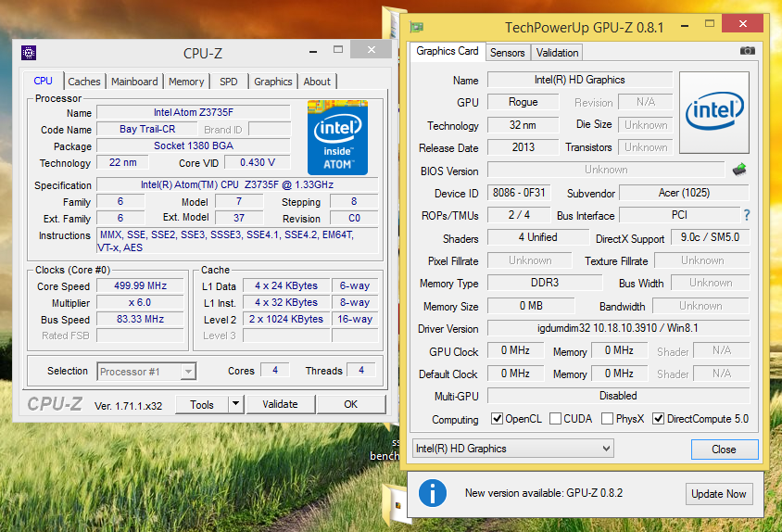782x532 pixels.
Task: Click the Tools button in CPU-Z
Action: pyautogui.click(x=202, y=404)
